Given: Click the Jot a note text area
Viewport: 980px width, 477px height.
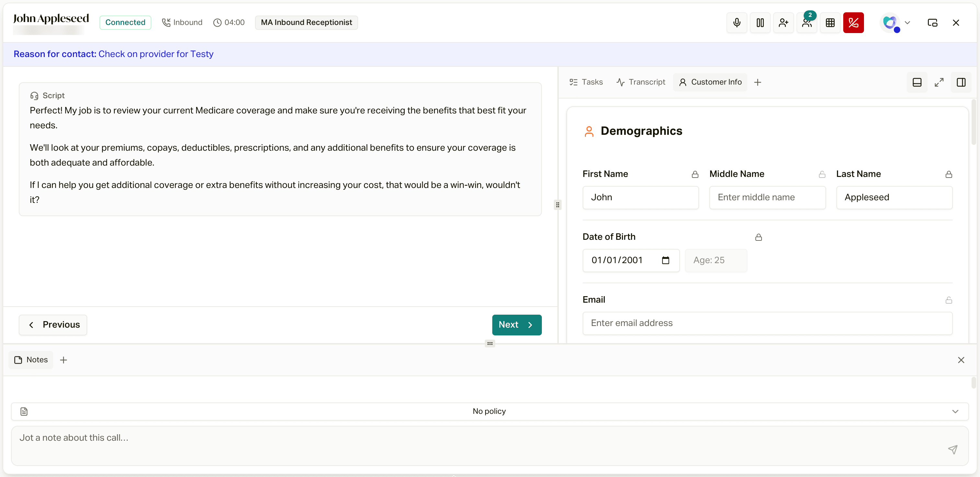Looking at the screenshot, I should [x=490, y=446].
